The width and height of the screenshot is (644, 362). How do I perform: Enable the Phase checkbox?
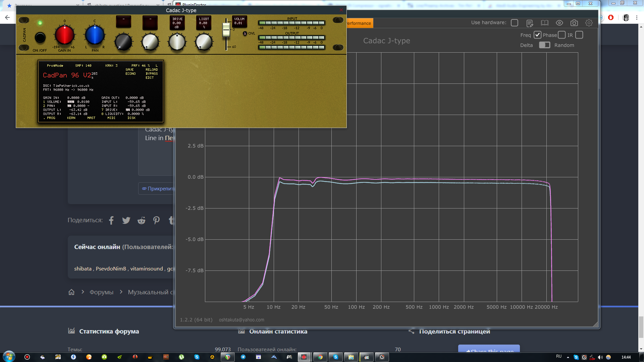tap(562, 35)
